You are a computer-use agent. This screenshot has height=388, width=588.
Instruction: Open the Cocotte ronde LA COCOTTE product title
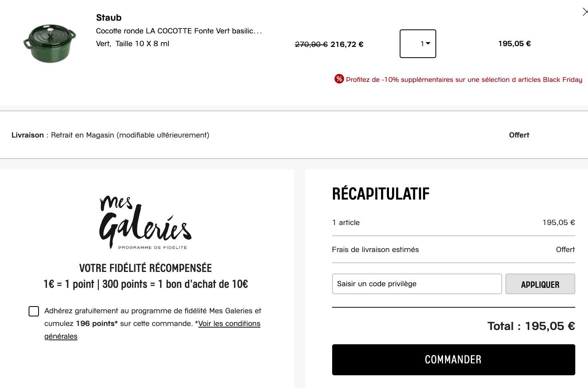click(x=179, y=31)
